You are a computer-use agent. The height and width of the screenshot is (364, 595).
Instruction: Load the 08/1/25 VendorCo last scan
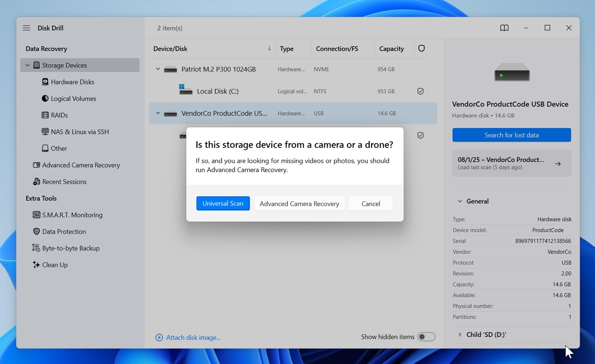click(512, 163)
